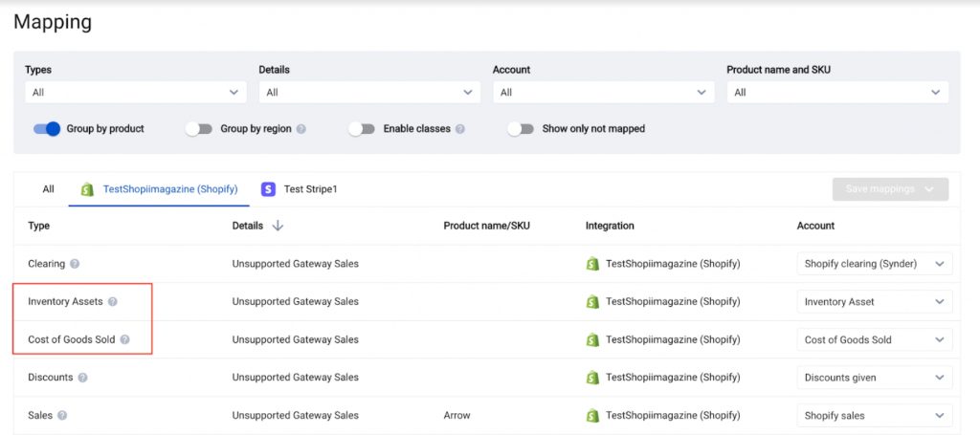Open Product name and SKU filter dropdown
980x435 pixels.
[837, 93]
